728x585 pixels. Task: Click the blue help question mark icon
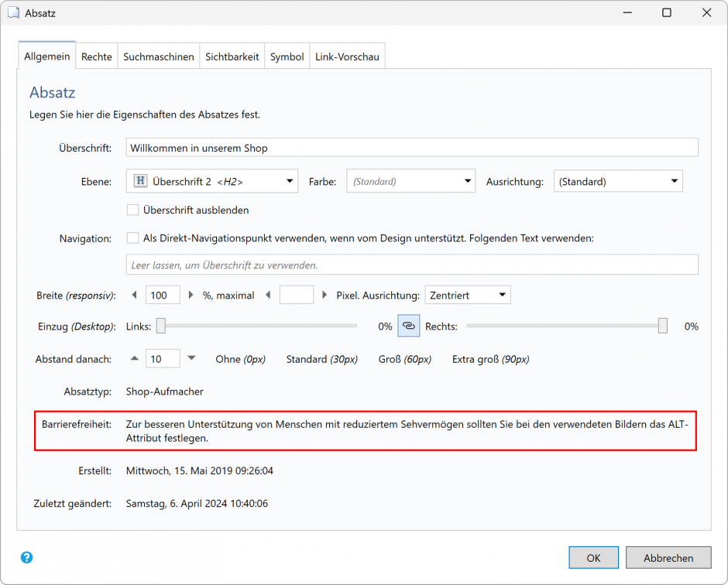[x=26, y=557]
